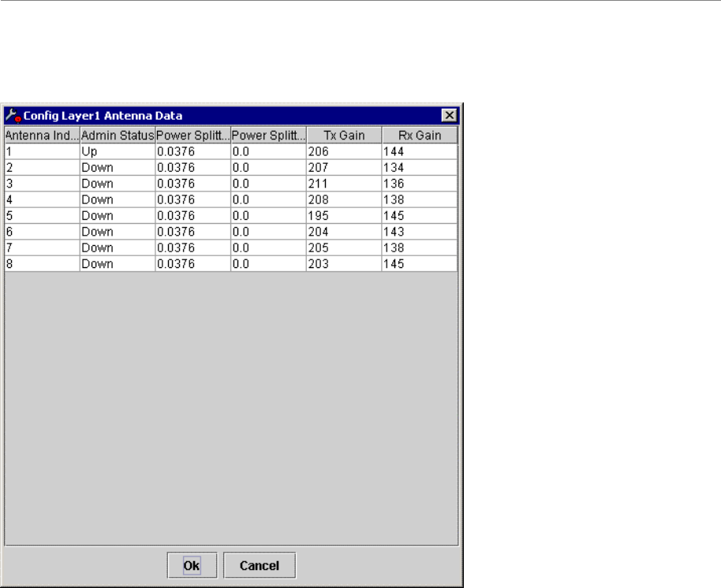721x588 pixels.
Task: Click the Cancel button
Action: point(260,565)
